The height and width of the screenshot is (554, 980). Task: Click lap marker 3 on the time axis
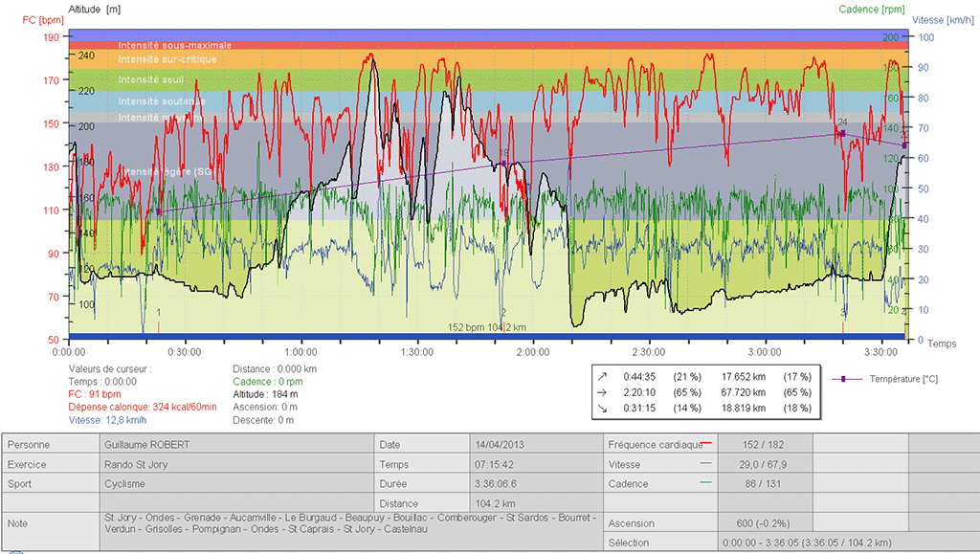click(843, 312)
